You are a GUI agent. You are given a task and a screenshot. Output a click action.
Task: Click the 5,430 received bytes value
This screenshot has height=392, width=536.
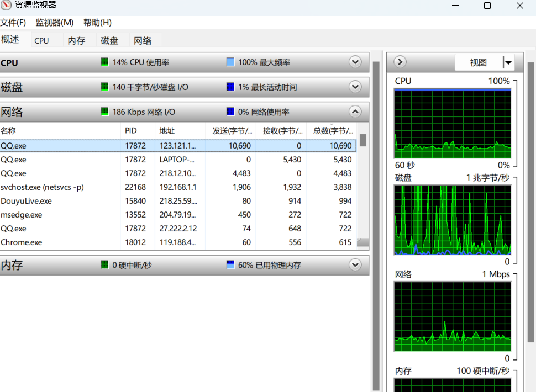coord(292,160)
